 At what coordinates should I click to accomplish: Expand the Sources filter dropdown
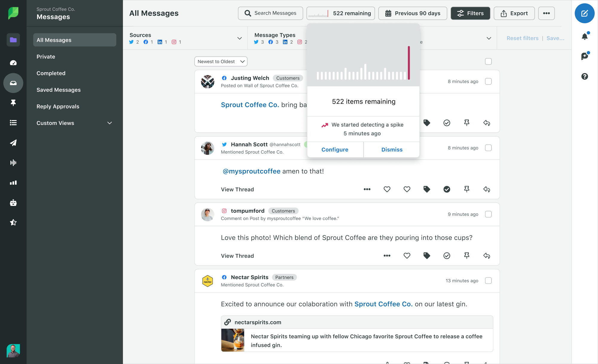240,38
